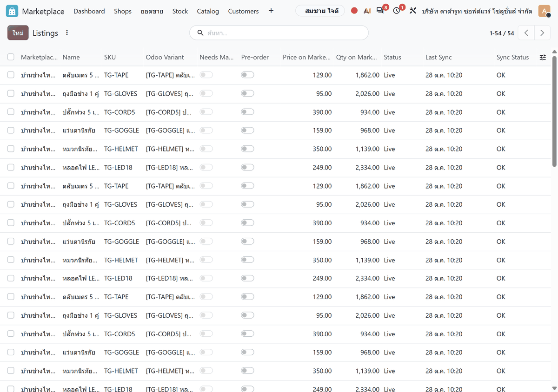Grab the vertical scrollbar thumb

click(554, 111)
